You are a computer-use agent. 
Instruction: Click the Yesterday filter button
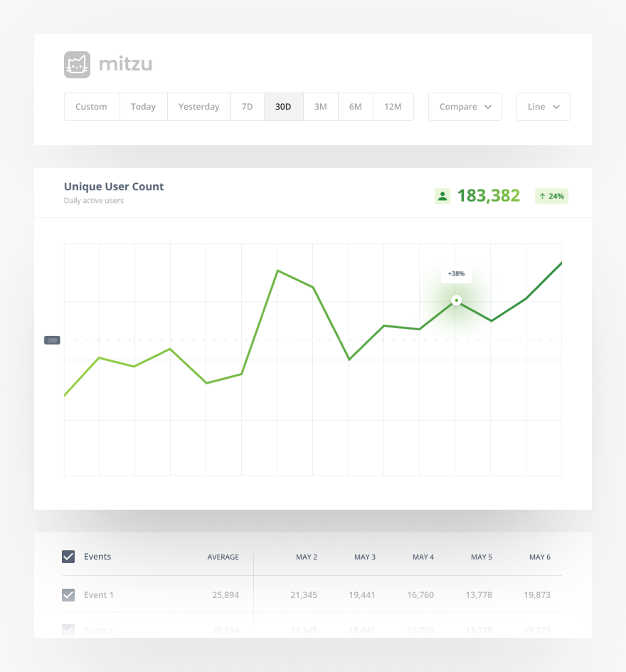coord(198,106)
